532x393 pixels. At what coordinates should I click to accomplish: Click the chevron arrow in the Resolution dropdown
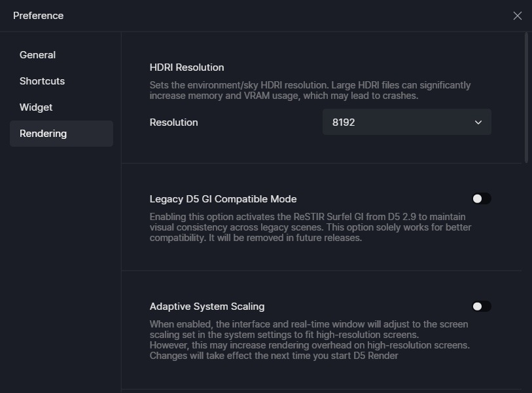coord(478,122)
